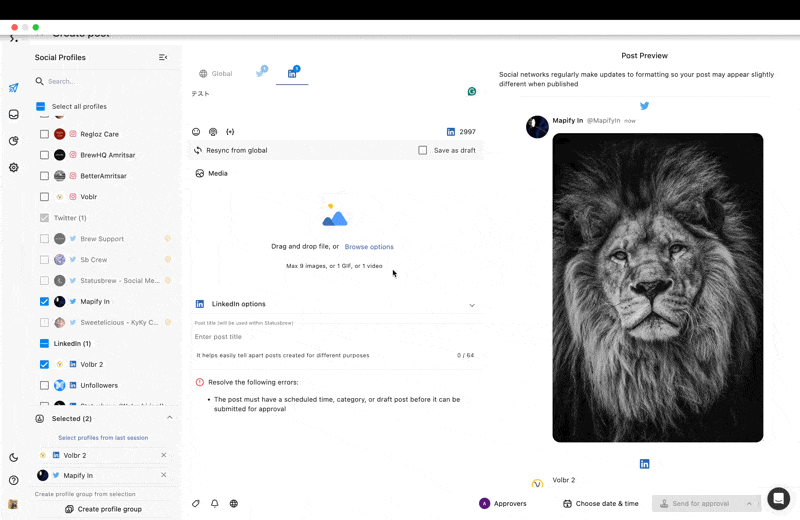Click the LinkedIn 2997 character counter
Viewport: 800px width, 520px height.
coord(461,132)
